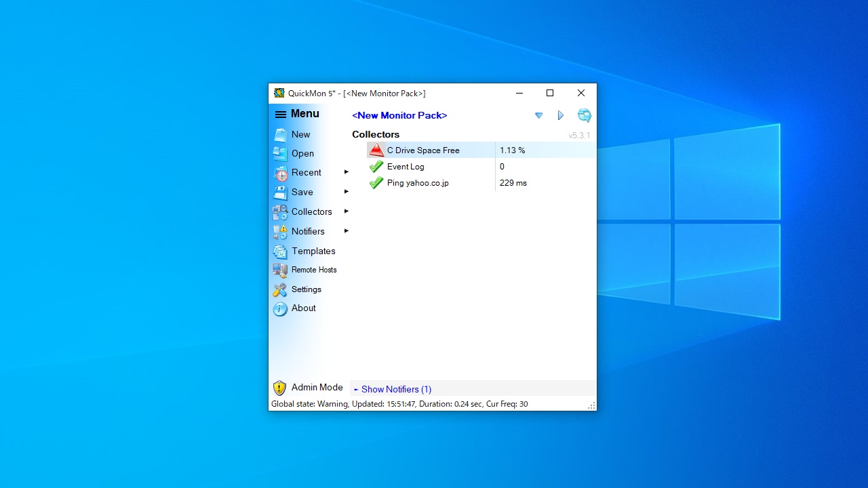Minimize the QuickMon window
The width and height of the screenshot is (868, 488).
(519, 93)
